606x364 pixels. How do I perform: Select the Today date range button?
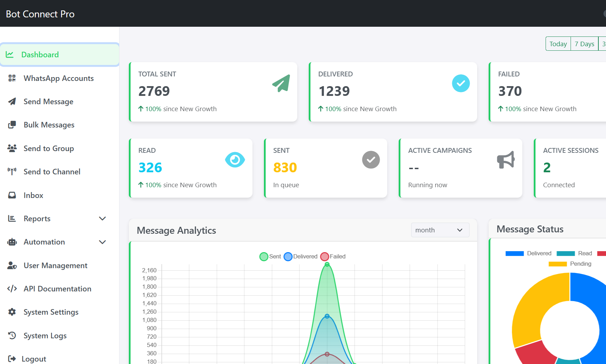coord(558,44)
